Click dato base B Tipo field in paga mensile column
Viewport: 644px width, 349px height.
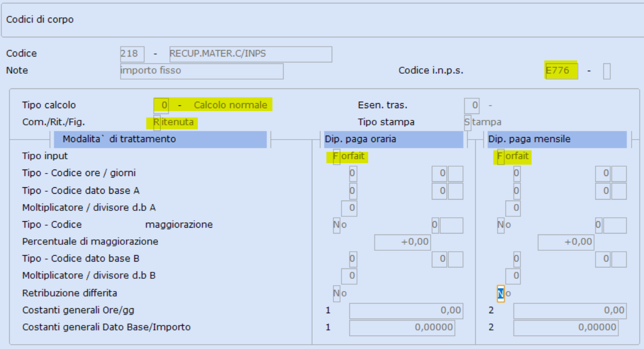tap(516, 259)
